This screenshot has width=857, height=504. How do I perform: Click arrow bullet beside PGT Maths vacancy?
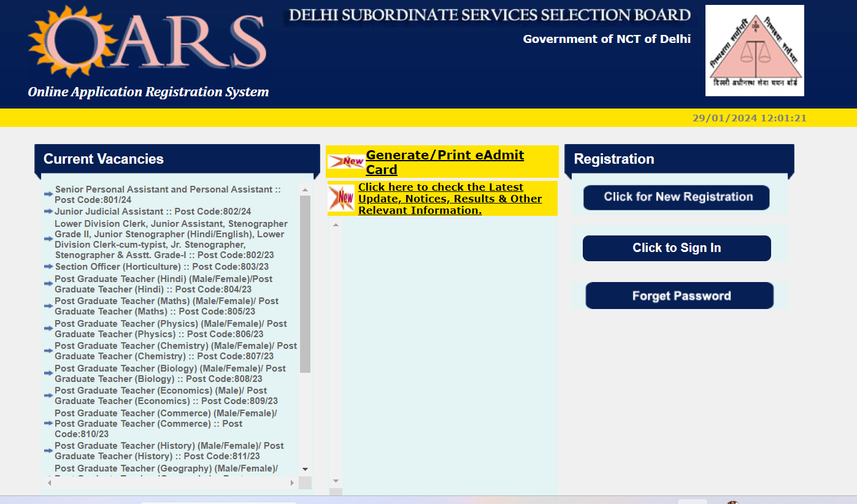click(x=48, y=306)
